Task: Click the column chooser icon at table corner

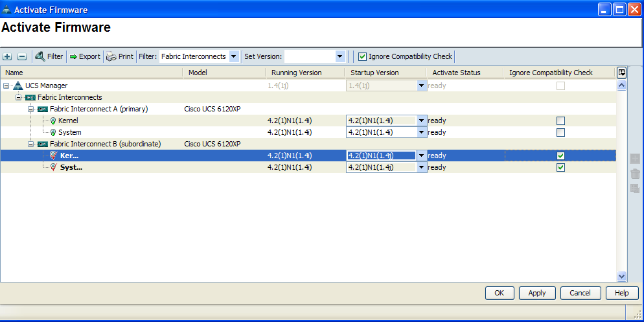Action: pyautogui.click(x=622, y=73)
